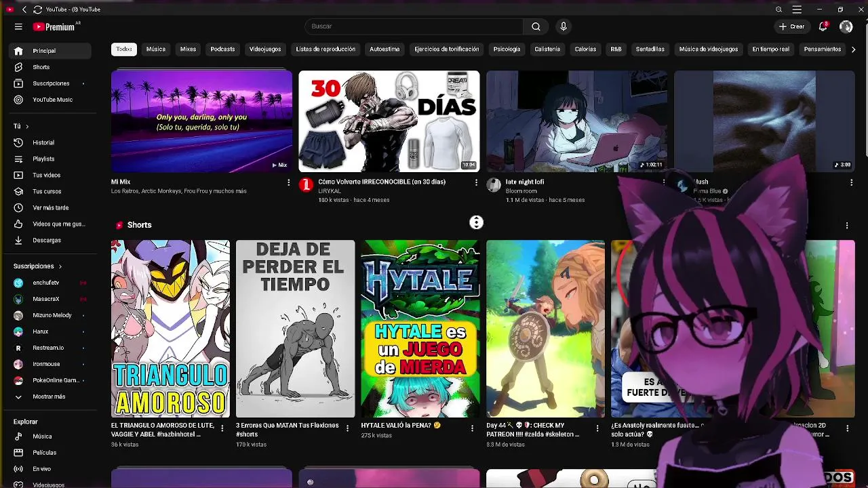
Task: Open Restream.io channel subscription
Action: 50,348
